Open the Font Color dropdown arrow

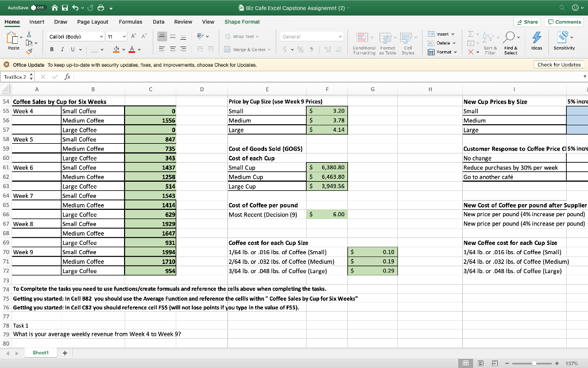click(x=140, y=49)
